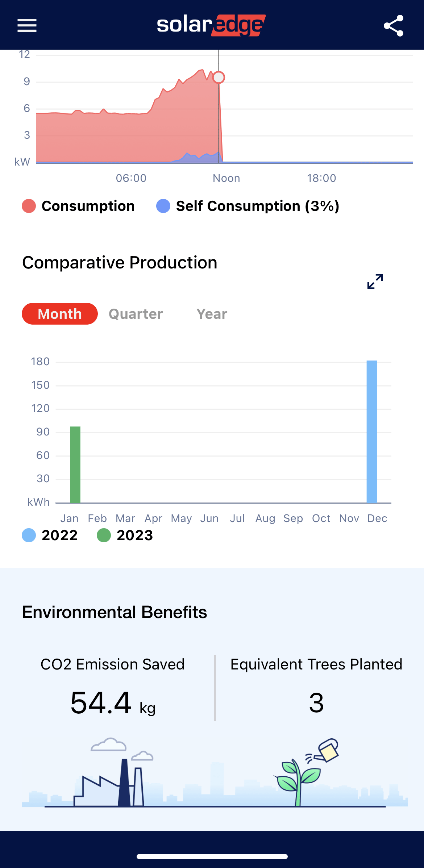
Task: Open the hamburger navigation menu
Action: tap(27, 25)
